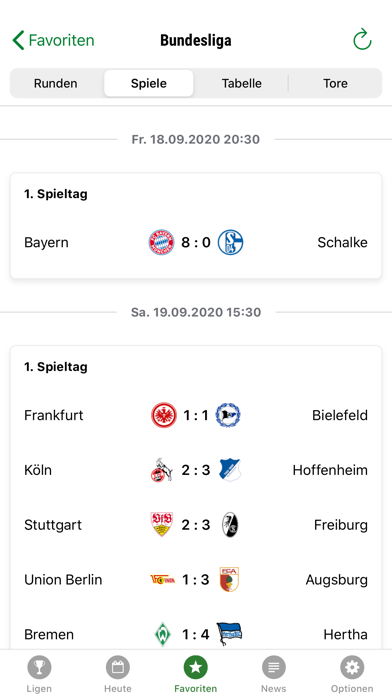Image resolution: width=392 pixels, height=696 pixels.
Task: Tap the Augsburg club crest
Action: (x=229, y=579)
